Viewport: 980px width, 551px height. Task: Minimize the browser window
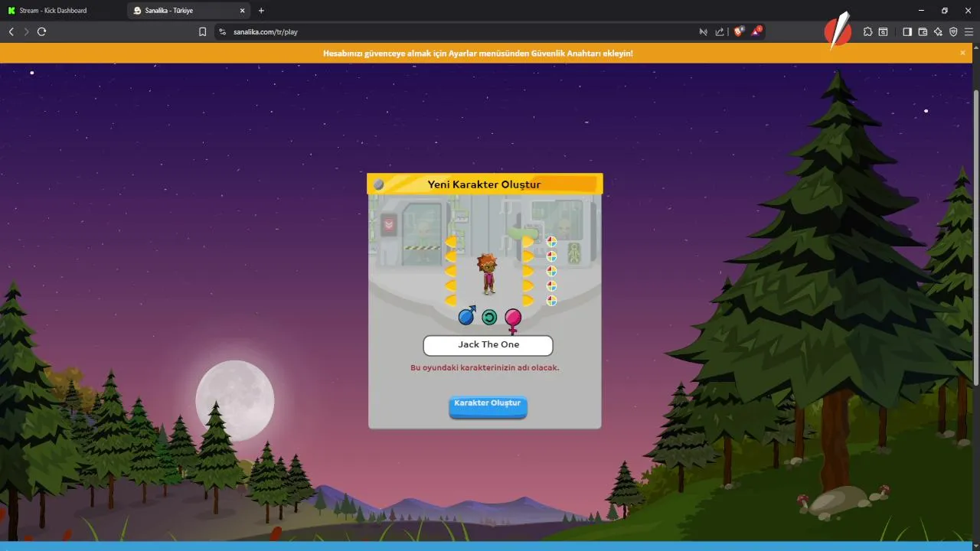click(920, 11)
